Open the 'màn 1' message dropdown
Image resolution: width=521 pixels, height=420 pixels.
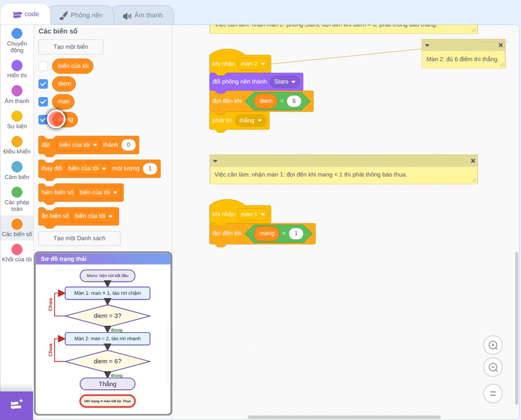click(253, 214)
